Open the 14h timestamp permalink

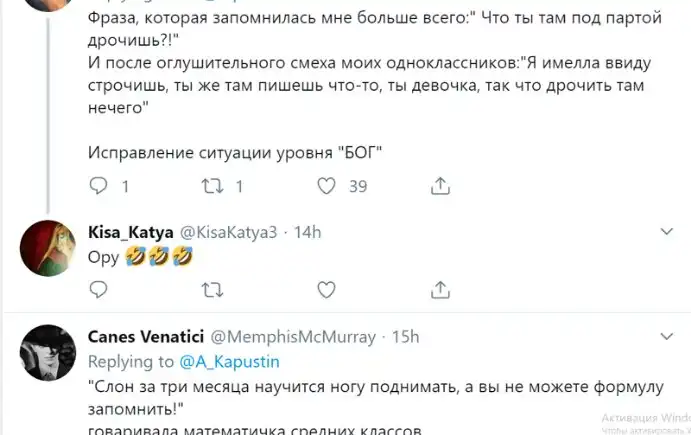(x=305, y=233)
